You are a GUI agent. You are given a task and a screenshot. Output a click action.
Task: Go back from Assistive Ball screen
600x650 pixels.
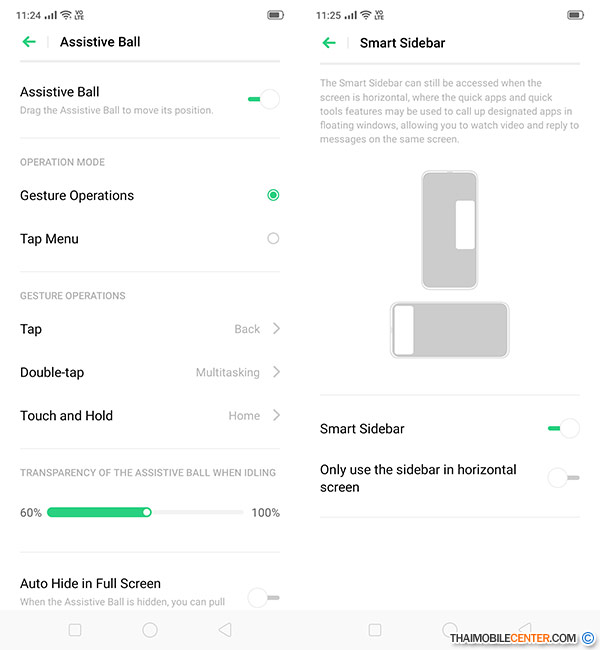pos(29,42)
